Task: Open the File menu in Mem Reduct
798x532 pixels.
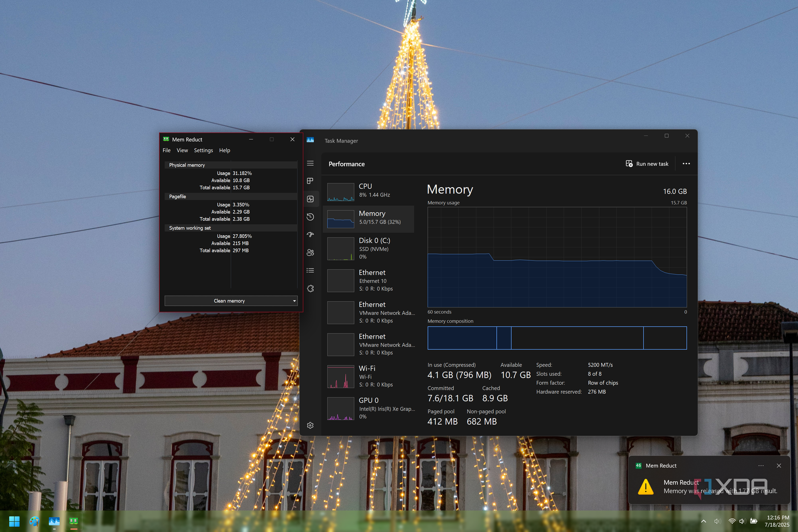Action: [166, 150]
